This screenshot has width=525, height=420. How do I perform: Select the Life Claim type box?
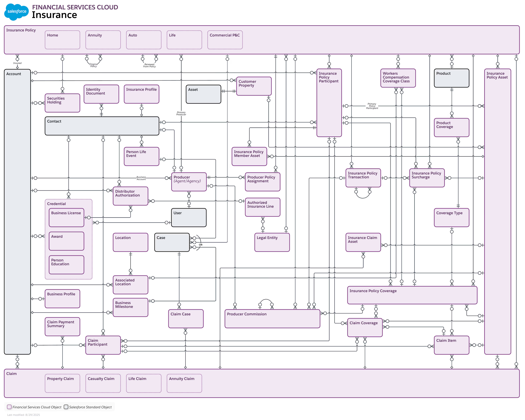click(144, 383)
